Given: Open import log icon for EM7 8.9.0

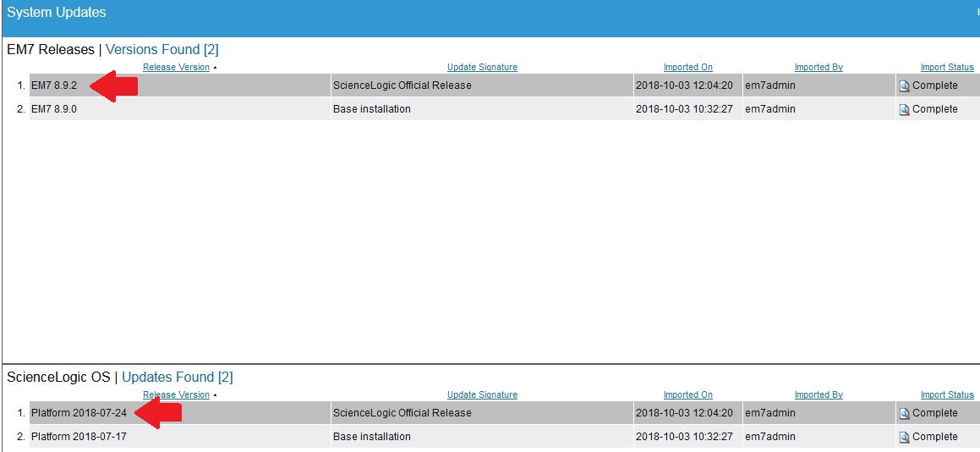Looking at the screenshot, I should click(904, 109).
